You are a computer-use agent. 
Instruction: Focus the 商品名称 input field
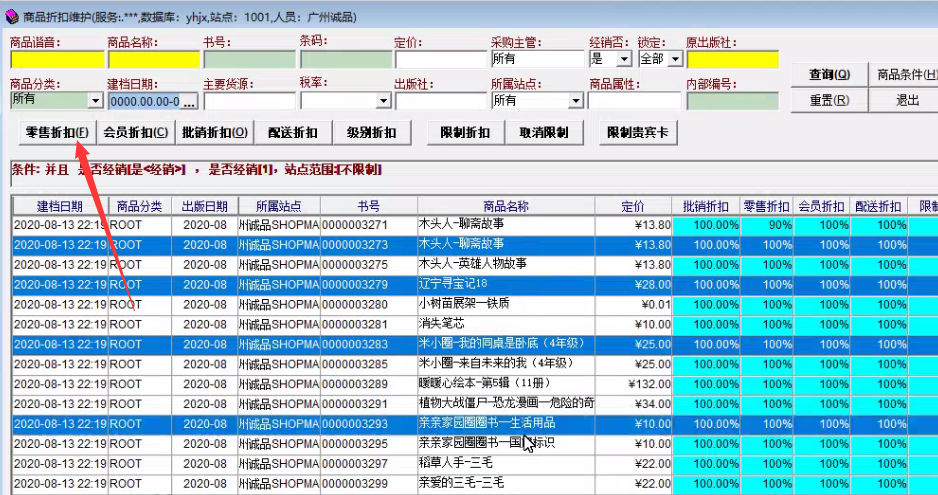(x=154, y=60)
